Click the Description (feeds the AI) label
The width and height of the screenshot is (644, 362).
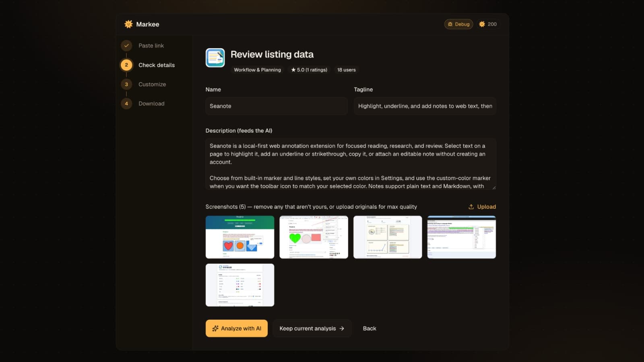click(x=239, y=131)
